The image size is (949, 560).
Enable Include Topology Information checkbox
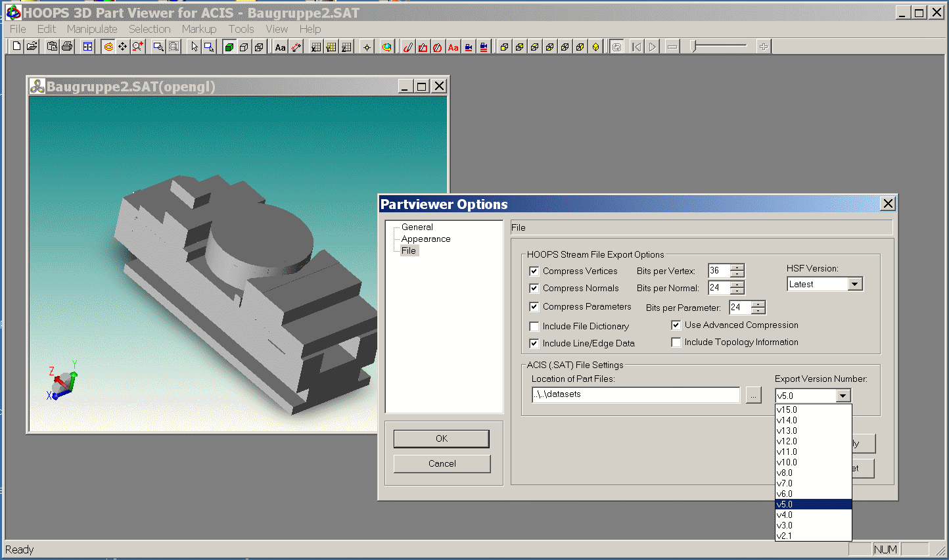point(676,342)
